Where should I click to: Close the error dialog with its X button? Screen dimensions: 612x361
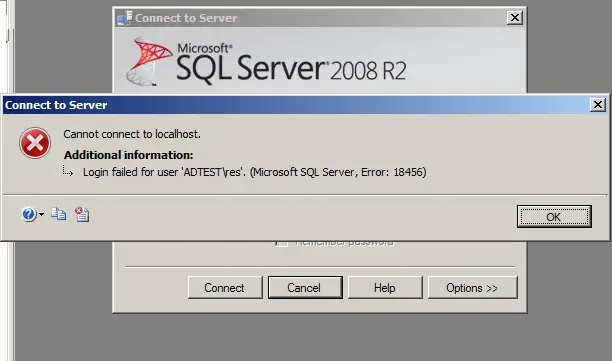[598, 105]
